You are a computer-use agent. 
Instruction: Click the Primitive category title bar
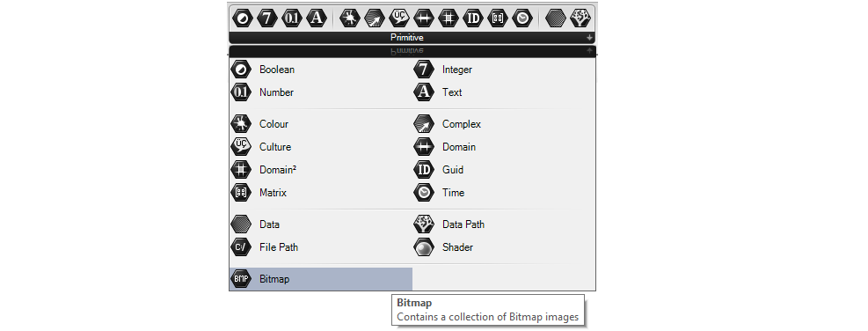coord(412,38)
